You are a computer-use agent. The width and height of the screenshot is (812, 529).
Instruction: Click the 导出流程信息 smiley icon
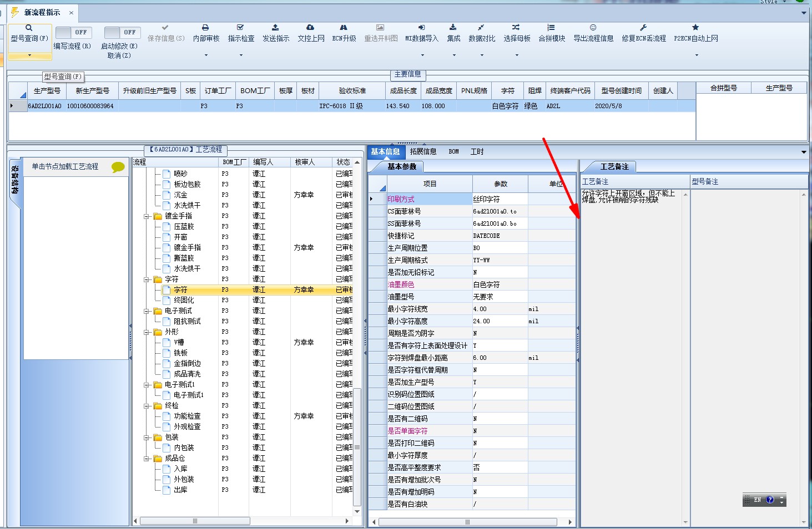click(x=593, y=27)
